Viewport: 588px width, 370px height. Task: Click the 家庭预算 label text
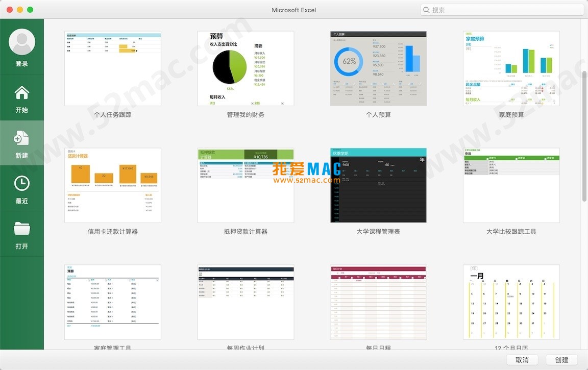(x=511, y=115)
